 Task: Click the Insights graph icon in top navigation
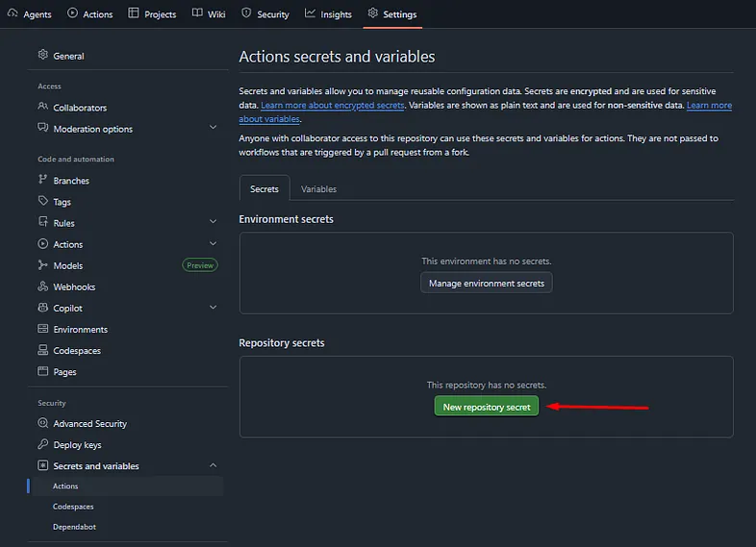coord(310,13)
